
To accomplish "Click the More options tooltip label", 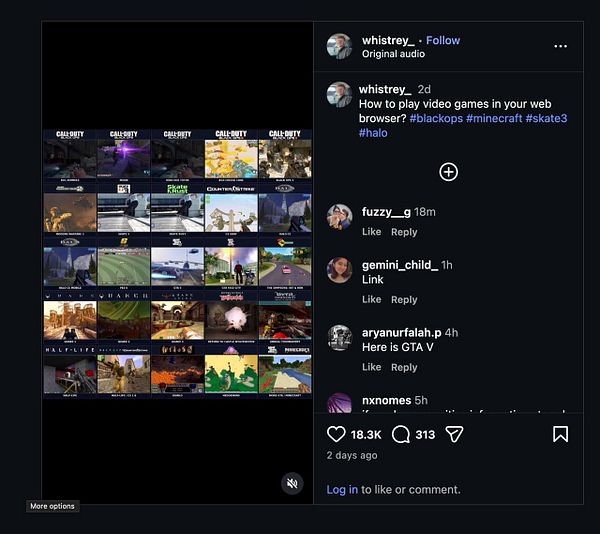I will (52, 506).
